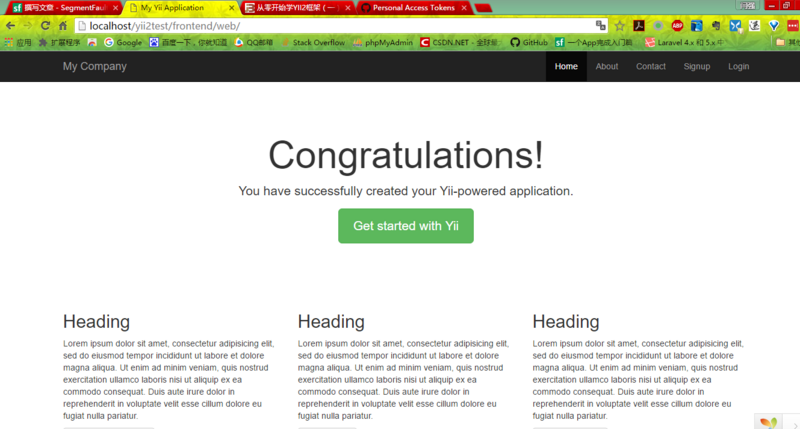Image resolution: width=800 pixels, height=429 pixels.
Task: Open the Google bookmark
Action: 123,42
